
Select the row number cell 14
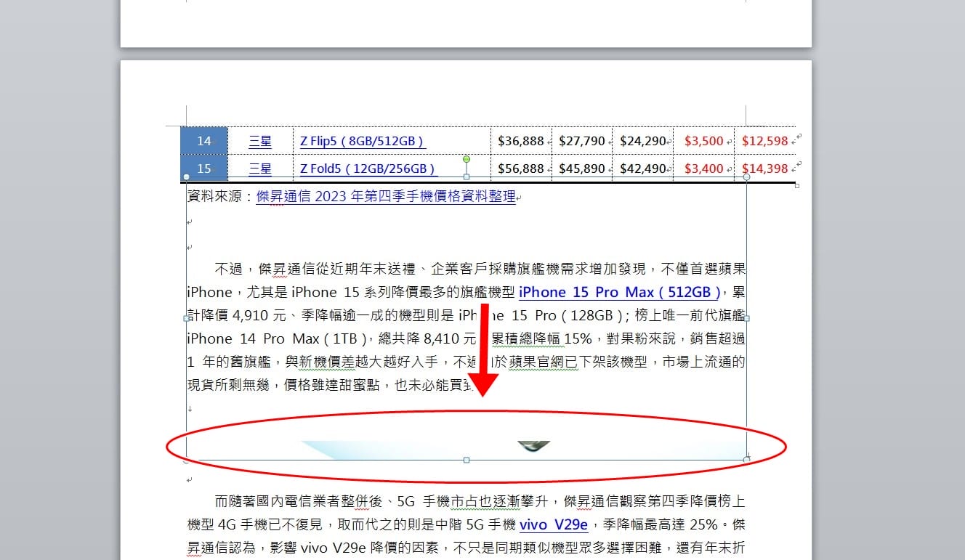204,141
